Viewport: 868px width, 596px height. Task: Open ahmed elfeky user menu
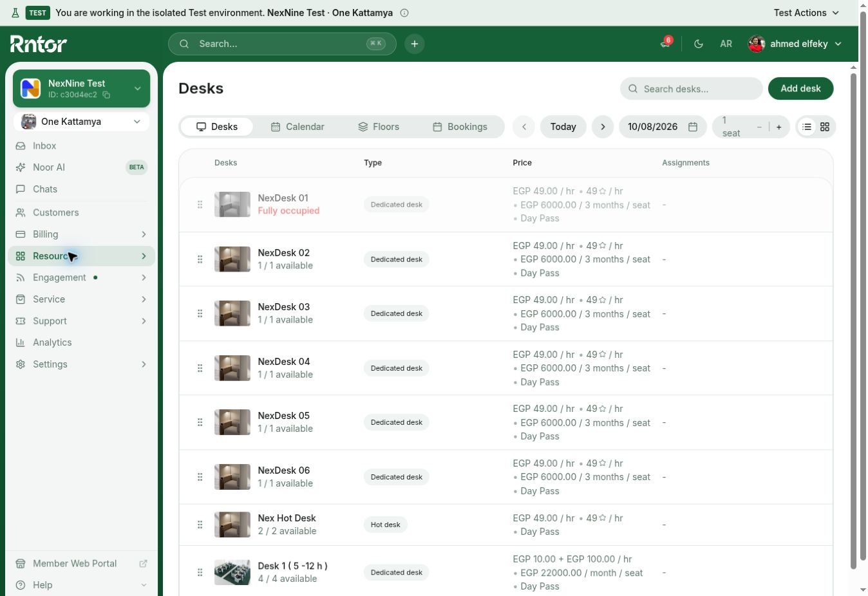795,44
